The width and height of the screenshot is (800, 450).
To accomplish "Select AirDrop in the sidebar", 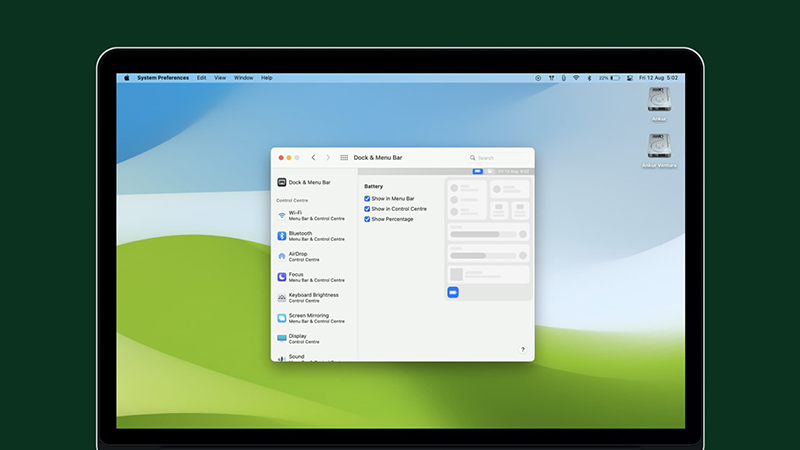I will tap(315, 257).
